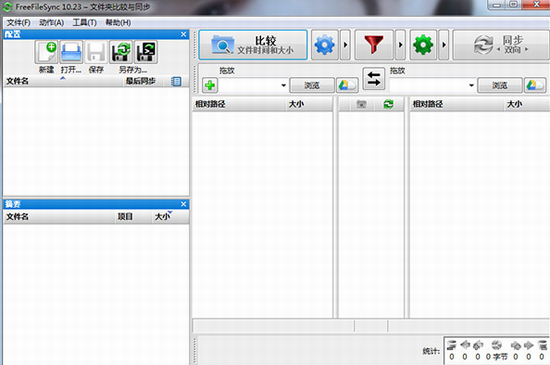Click the Save as batch job icon
Image resolution: width=550 pixels, height=365 pixels.
click(146, 52)
